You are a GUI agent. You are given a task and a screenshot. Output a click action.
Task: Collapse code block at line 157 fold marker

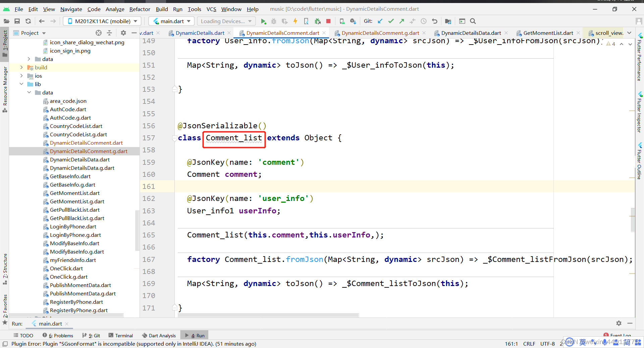174,138
